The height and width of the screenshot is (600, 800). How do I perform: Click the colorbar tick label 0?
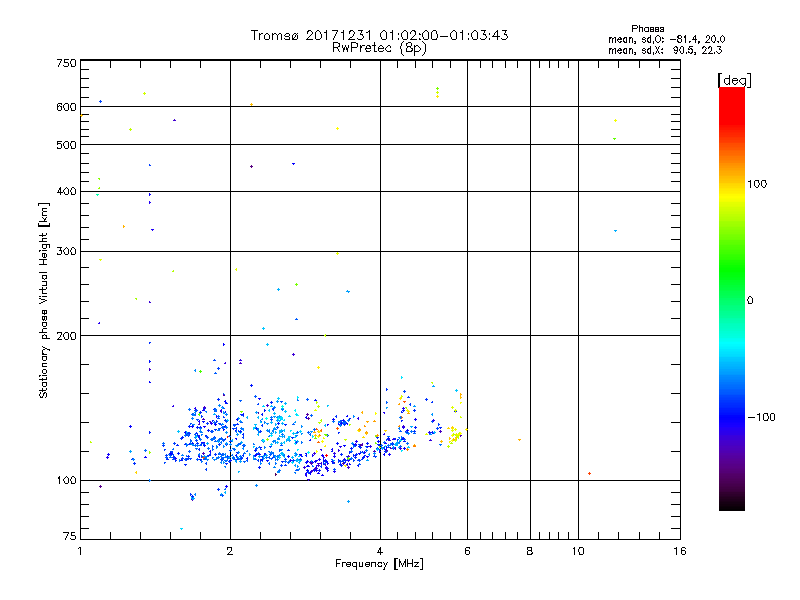click(x=750, y=301)
